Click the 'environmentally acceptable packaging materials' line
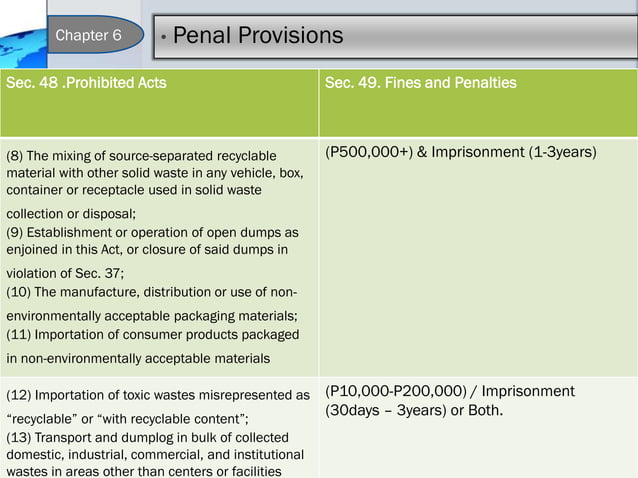Screen dimensions: 638x478 [152, 315]
